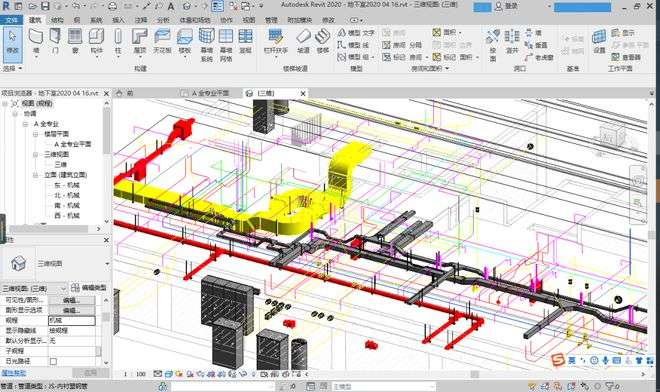
Task: Click 编辑 button for 图形显示选项
Action: (x=72, y=310)
